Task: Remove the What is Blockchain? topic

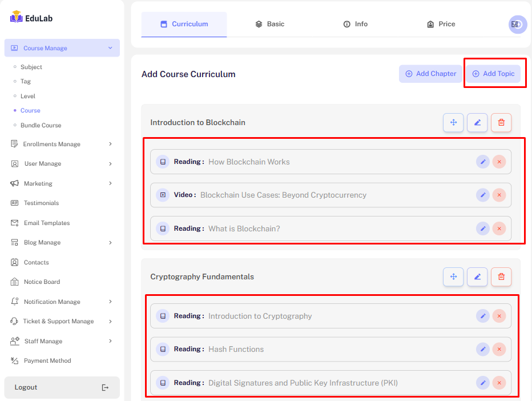Action: pos(499,229)
